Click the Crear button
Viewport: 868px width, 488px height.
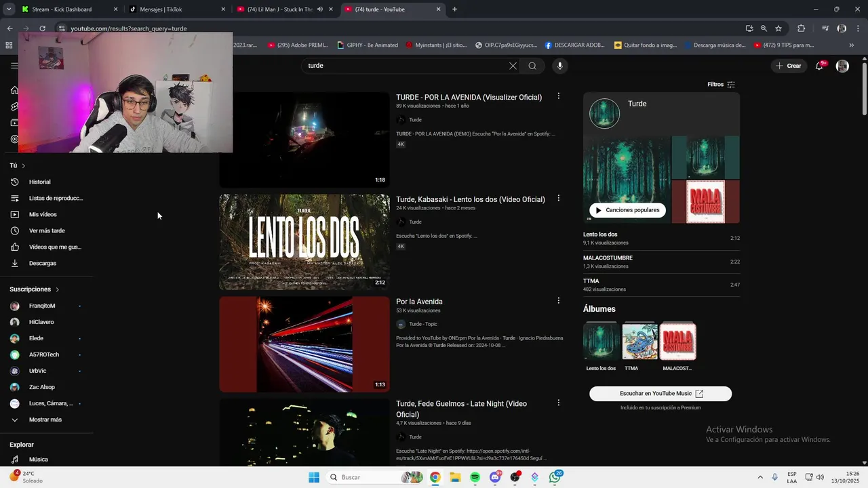tap(789, 66)
